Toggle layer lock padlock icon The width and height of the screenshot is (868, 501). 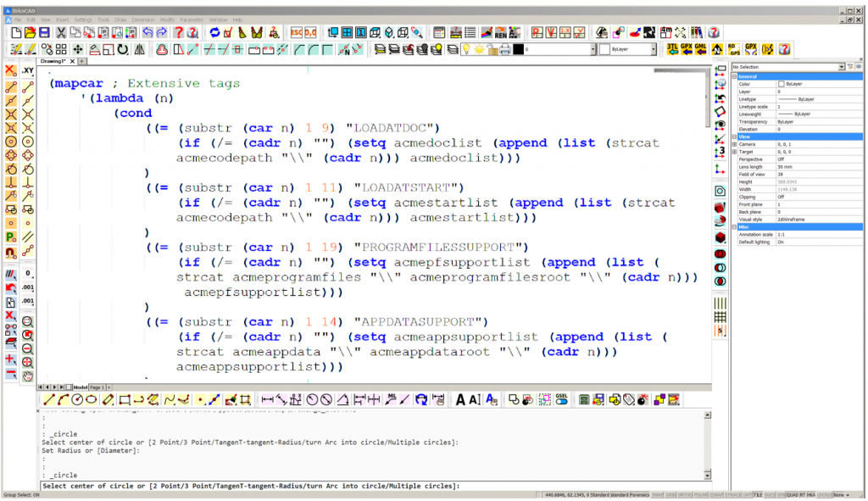tap(492, 49)
